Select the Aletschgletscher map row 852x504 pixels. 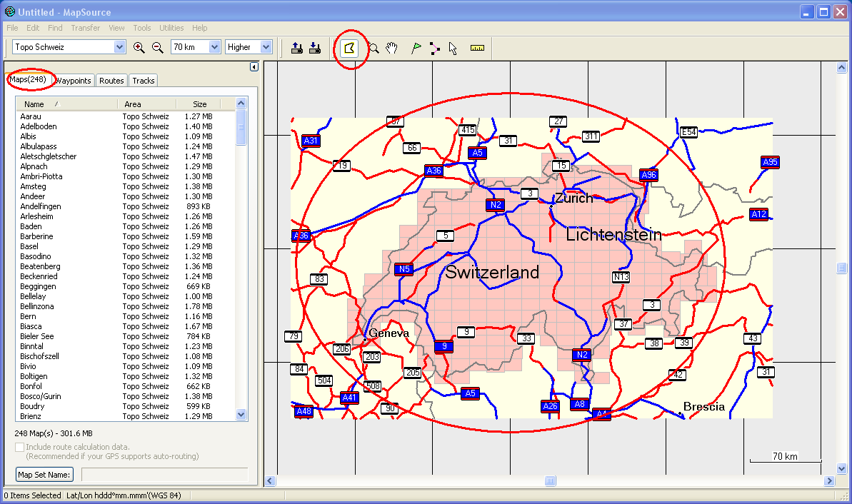126,156
